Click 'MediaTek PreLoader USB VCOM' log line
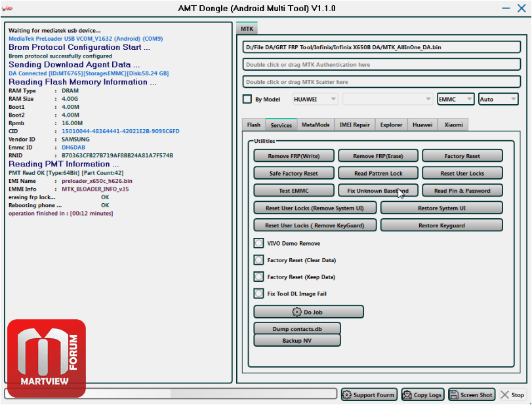This screenshot has width=532, height=405. tap(86, 39)
